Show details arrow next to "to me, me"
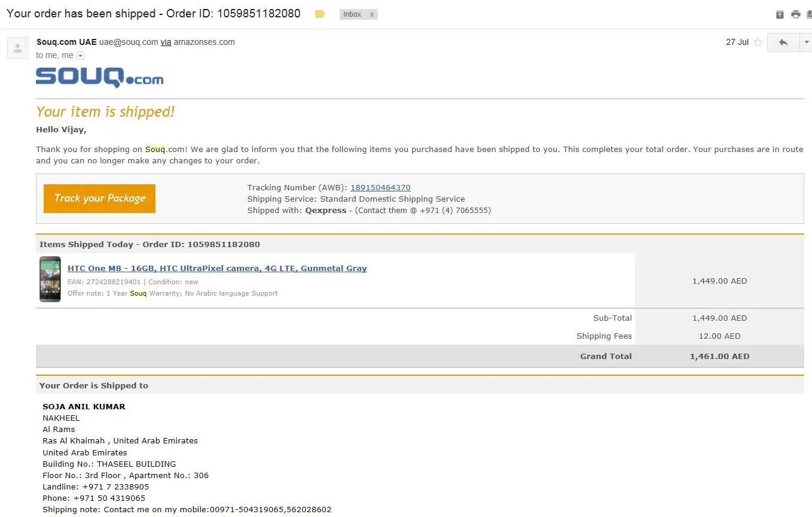812x517 pixels. point(81,56)
